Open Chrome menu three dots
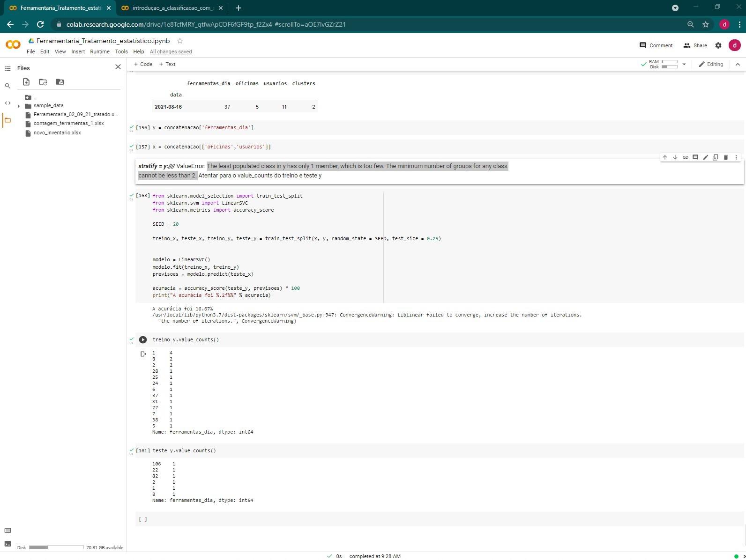The image size is (746, 560). pyautogui.click(x=739, y=24)
